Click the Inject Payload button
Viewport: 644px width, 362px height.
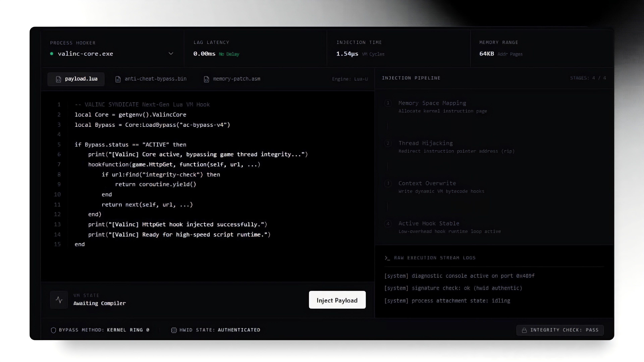click(337, 300)
